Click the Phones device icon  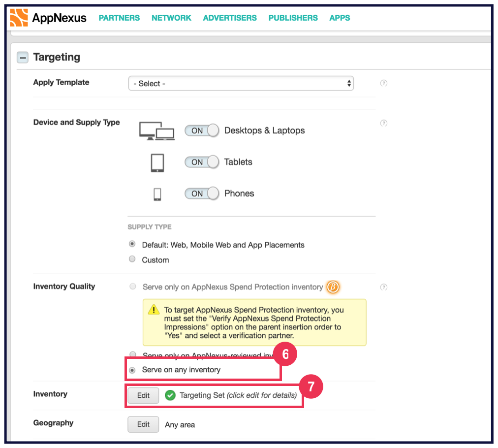click(157, 194)
